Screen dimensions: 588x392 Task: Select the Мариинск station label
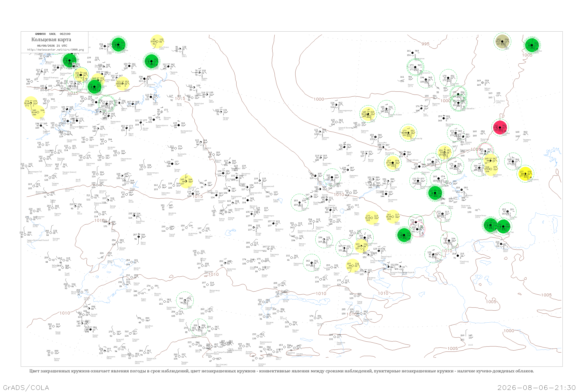click(x=426, y=172)
